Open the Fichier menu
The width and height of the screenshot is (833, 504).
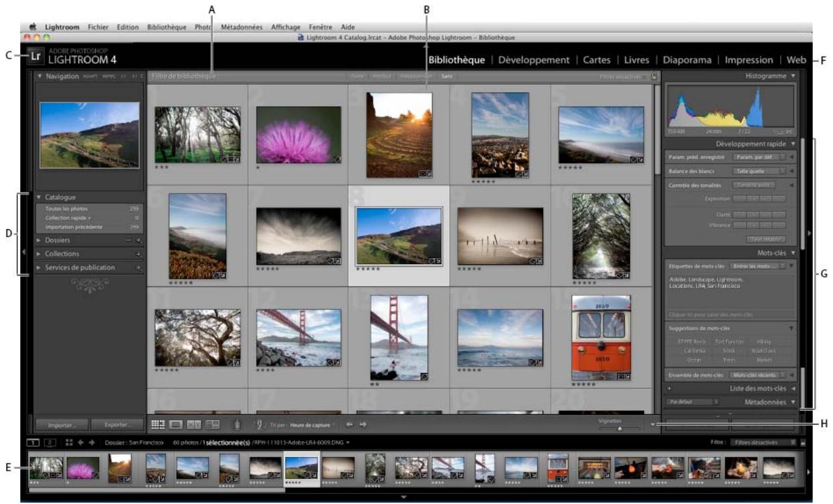click(x=99, y=27)
